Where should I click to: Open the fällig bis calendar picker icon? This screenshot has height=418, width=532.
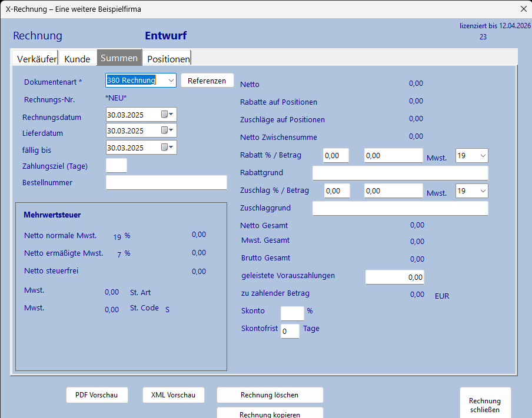click(x=167, y=147)
